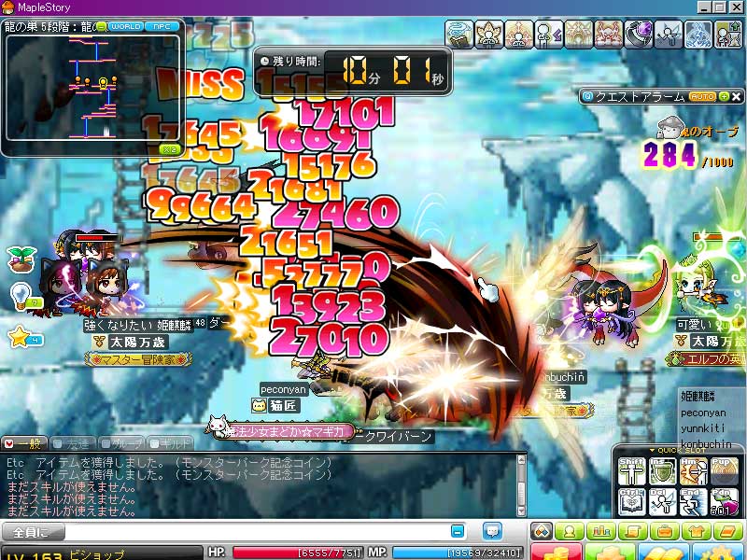Select the ギルド chat tab
The width and height of the screenshot is (747, 560).
pyautogui.click(x=171, y=444)
